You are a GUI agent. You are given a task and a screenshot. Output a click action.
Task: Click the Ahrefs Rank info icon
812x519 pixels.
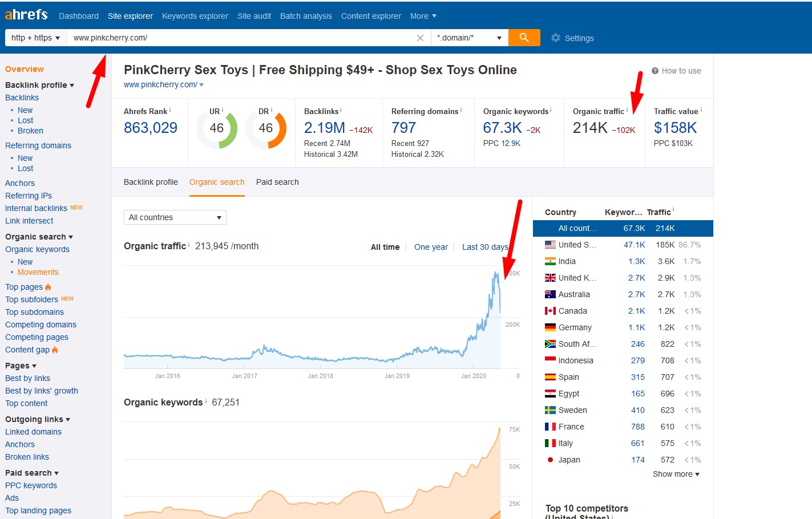point(170,110)
